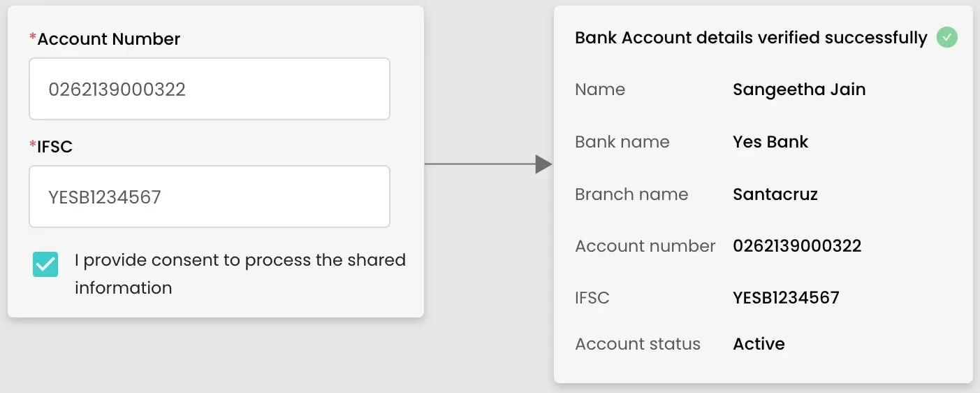The height and width of the screenshot is (393, 980).
Task: Click the 'Account status' label
Action: pyautogui.click(x=637, y=344)
